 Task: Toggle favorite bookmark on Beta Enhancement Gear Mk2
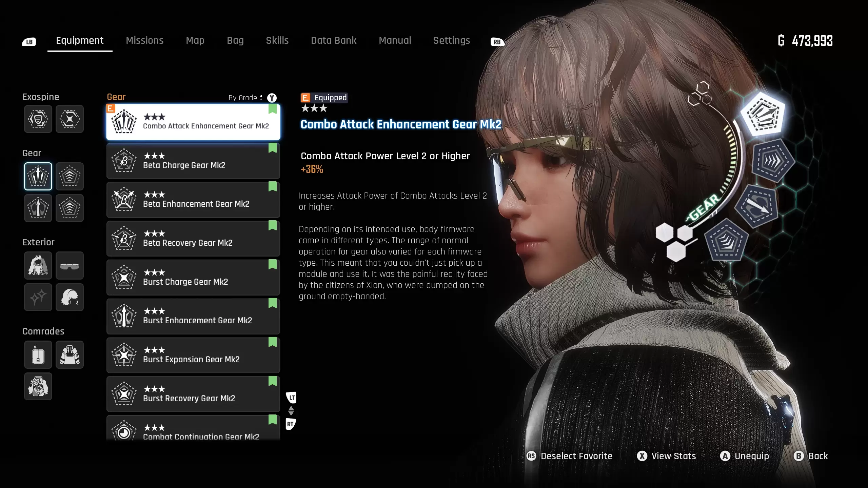pos(273,186)
